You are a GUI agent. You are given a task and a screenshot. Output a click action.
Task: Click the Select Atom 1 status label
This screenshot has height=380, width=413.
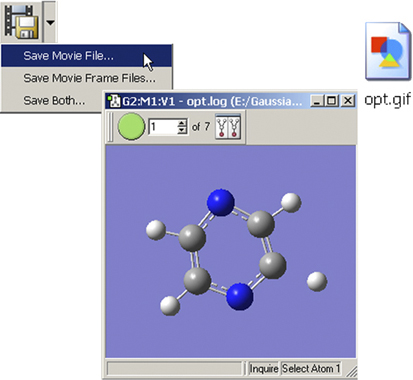point(311,369)
